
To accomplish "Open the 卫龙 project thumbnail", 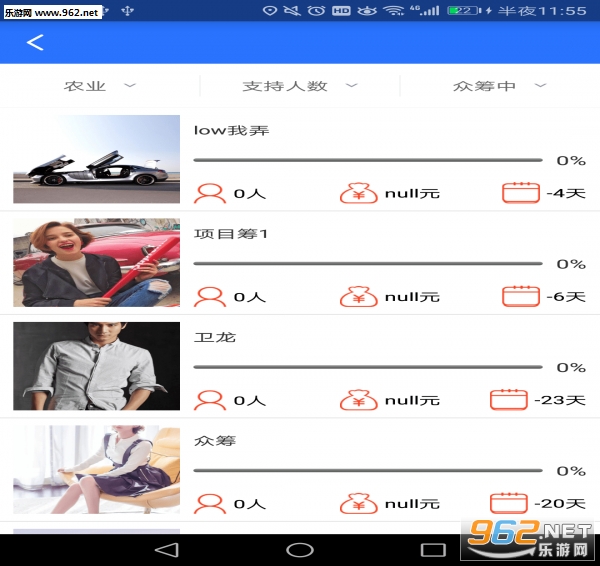I will [96, 366].
